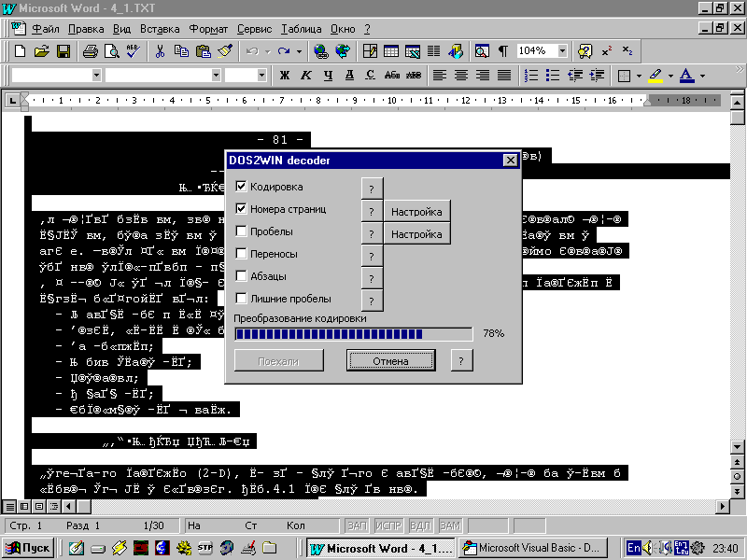747x560 pixels.
Task: Insert a table with the grid icon
Action: click(391, 51)
